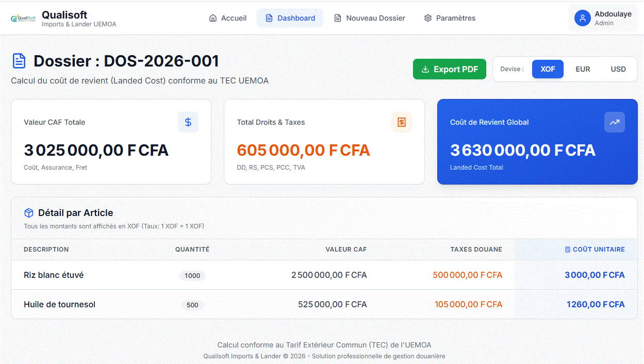Screen dimensions: 644x364
Task: Click the Qualisoft brand name
Action: tap(64, 15)
